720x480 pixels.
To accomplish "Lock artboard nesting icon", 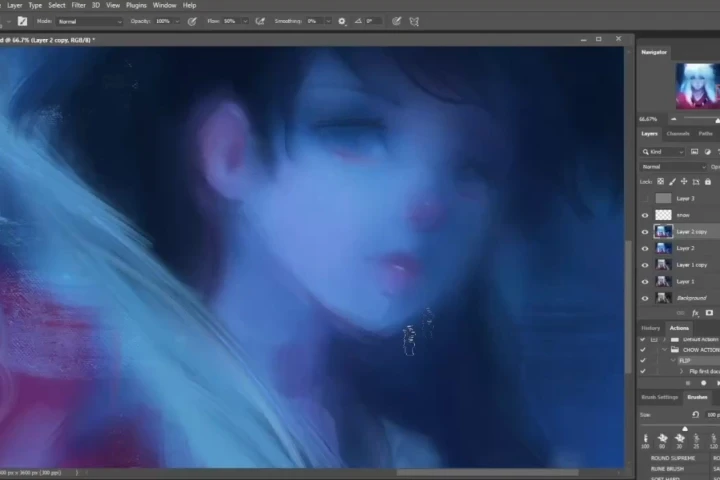I will (696, 182).
